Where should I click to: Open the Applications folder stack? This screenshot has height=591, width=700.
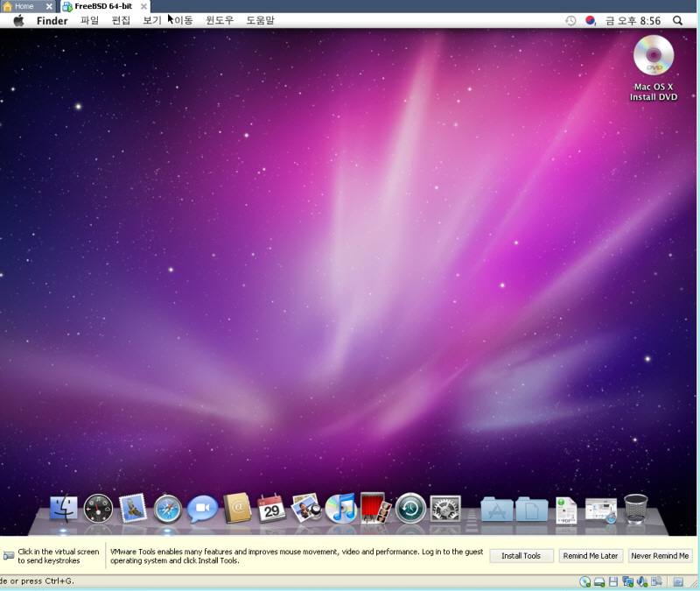(496, 510)
